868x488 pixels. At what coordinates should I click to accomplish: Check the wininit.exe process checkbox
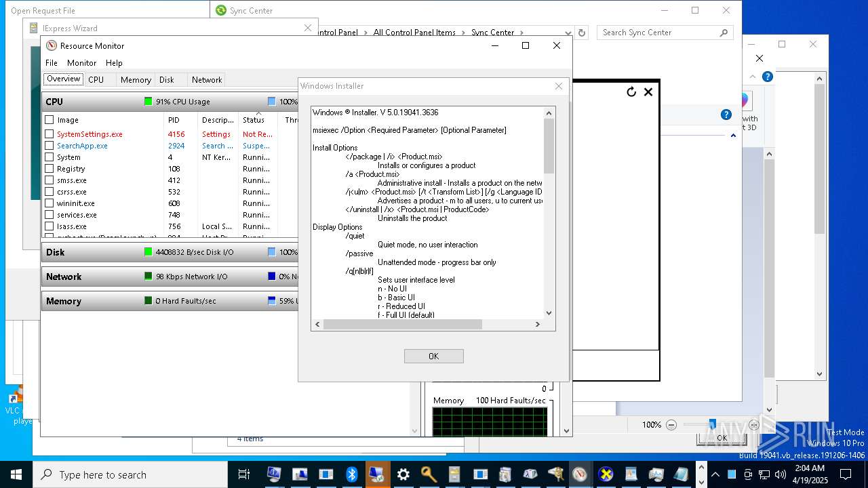[49, 203]
